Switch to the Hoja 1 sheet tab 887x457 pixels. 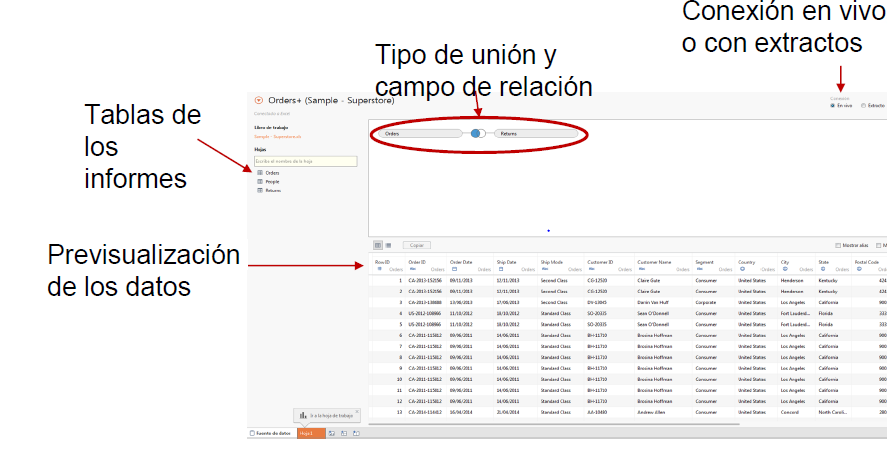coord(311,433)
